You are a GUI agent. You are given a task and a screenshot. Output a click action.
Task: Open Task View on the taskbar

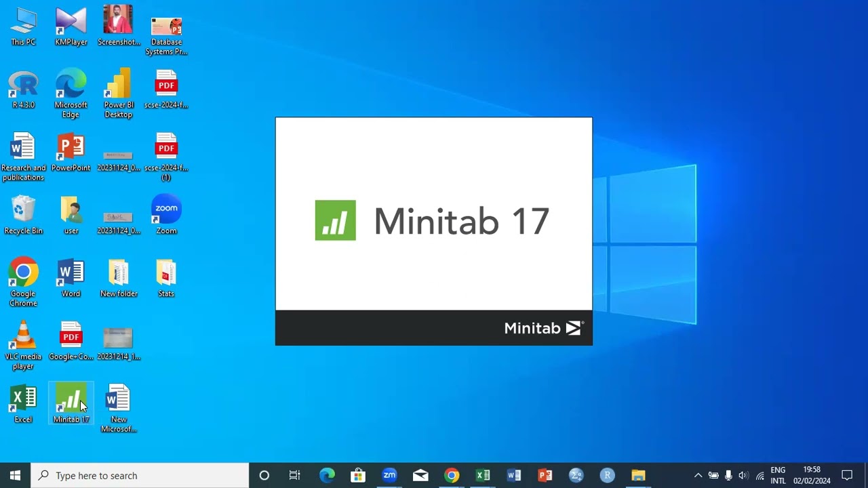click(x=294, y=475)
